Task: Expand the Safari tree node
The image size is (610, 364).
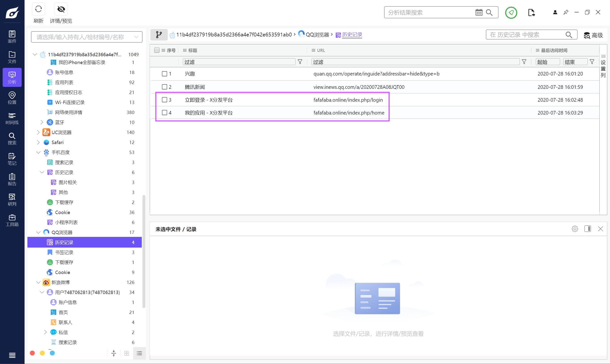Action: click(38, 142)
